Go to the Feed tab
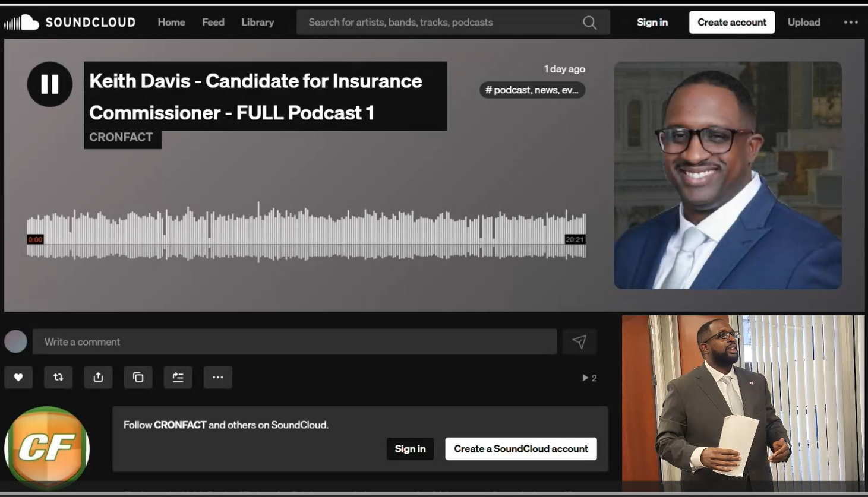 [x=213, y=23]
